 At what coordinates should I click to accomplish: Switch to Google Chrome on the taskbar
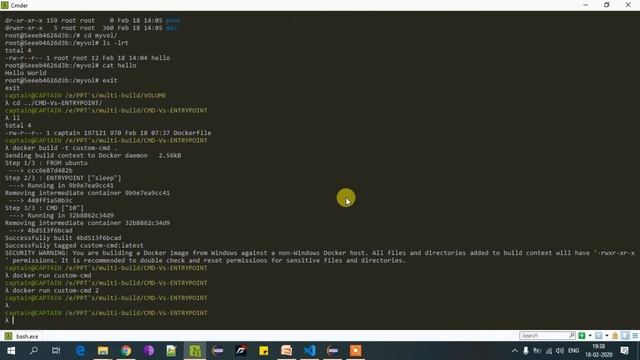126,351
